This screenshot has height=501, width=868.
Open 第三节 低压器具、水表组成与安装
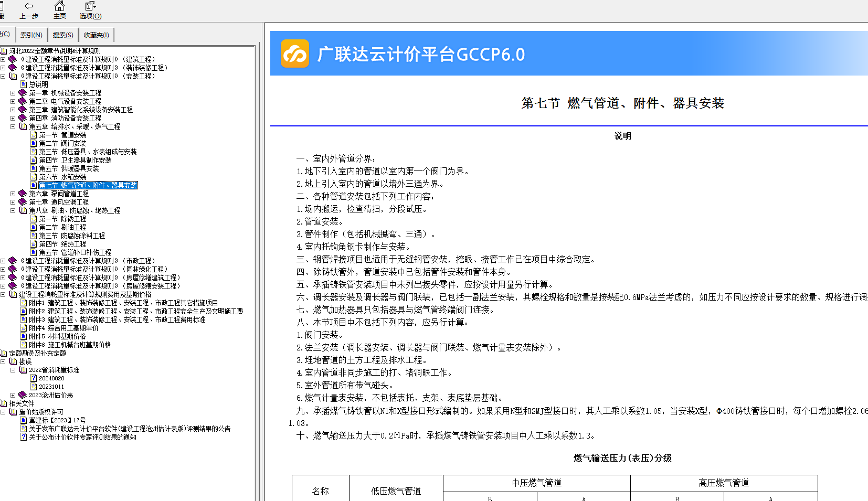(88, 152)
